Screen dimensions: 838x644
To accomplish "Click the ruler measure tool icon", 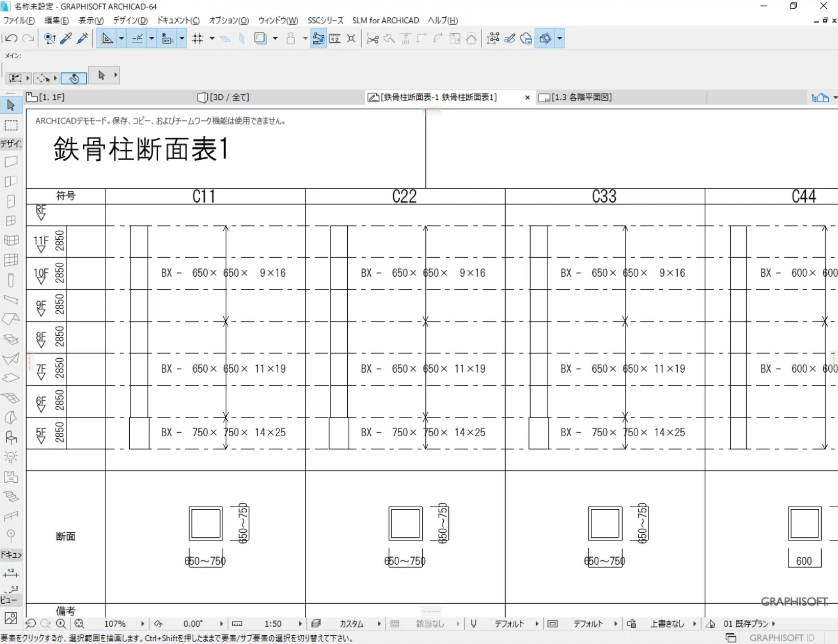I will click(x=335, y=38).
